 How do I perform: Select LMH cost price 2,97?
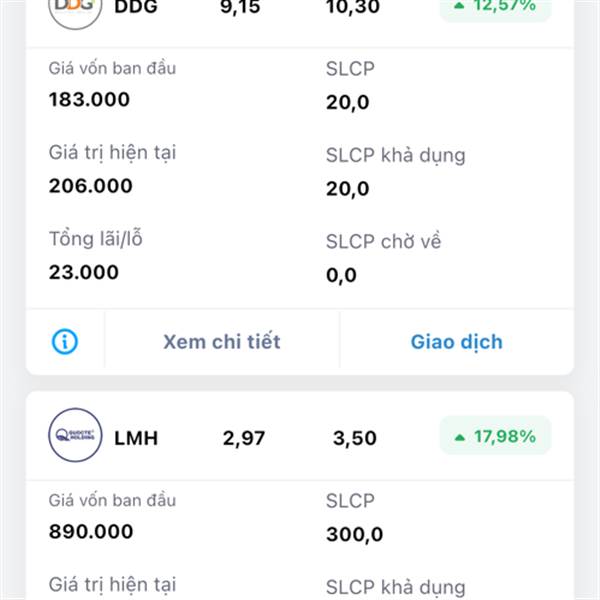click(x=244, y=438)
